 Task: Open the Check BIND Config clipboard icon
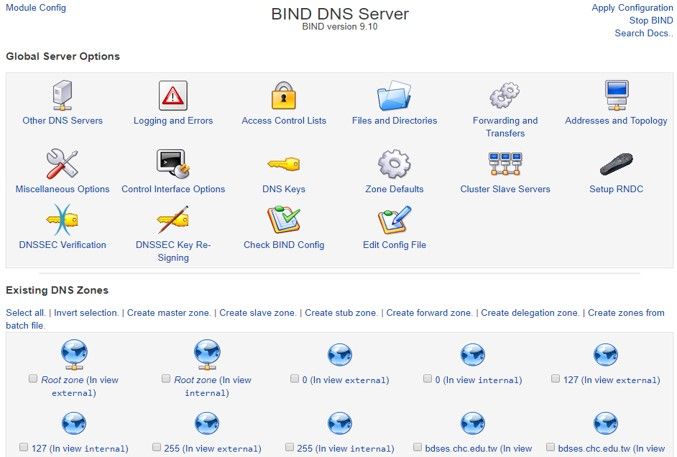(284, 220)
